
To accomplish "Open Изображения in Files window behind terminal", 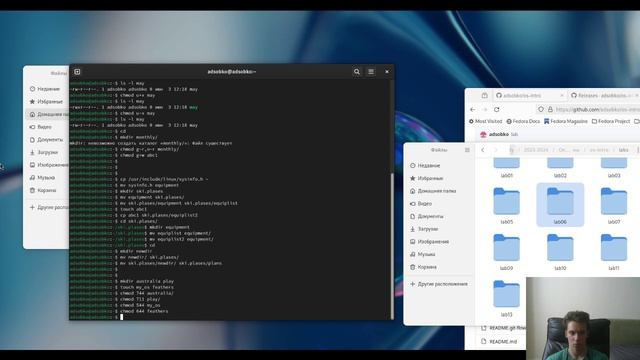I will 48,165.
